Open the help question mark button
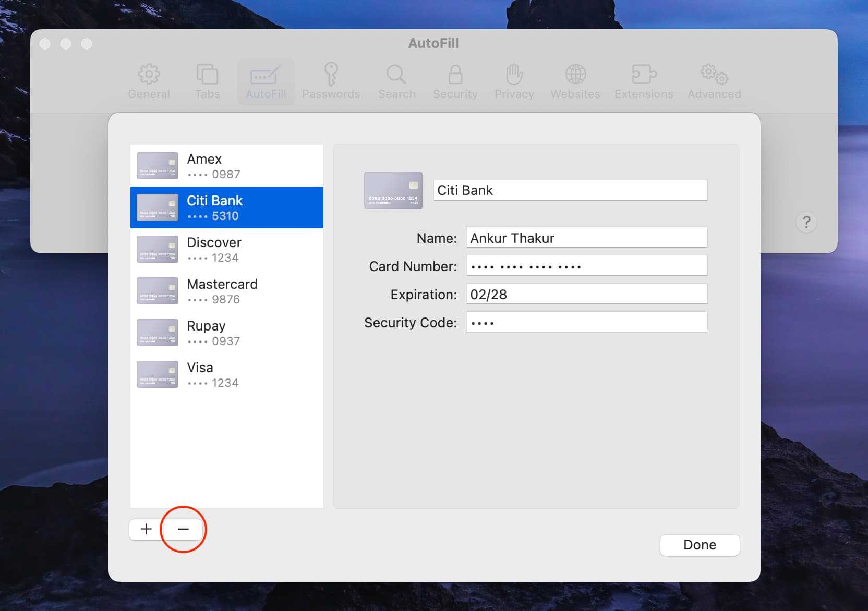Image resolution: width=868 pixels, height=611 pixels. pyautogui.click(x=806, y=223)
